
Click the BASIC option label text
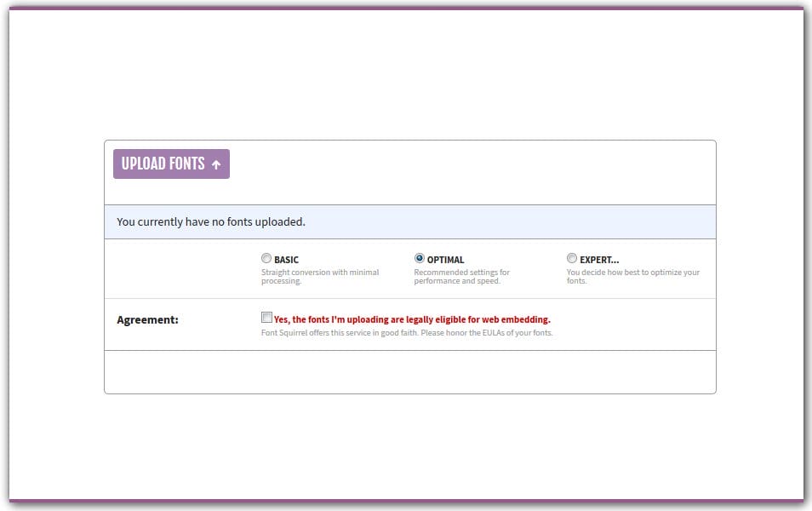[x=286, y=260]
